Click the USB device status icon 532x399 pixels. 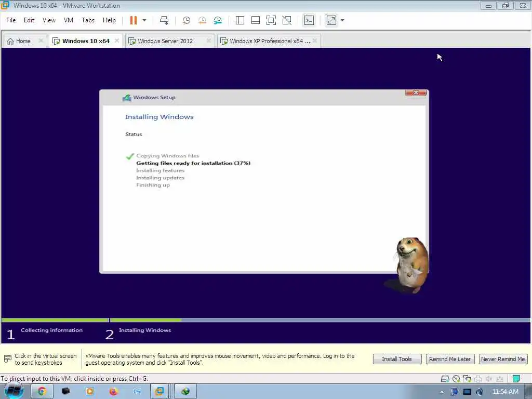coord(499,379)
